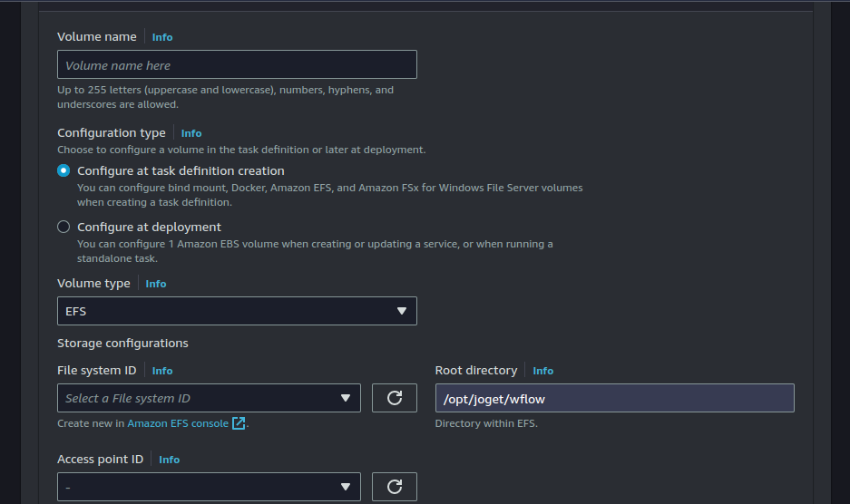
Task: Open the Volume type EFS dropdown
Action: click(236, 311)
